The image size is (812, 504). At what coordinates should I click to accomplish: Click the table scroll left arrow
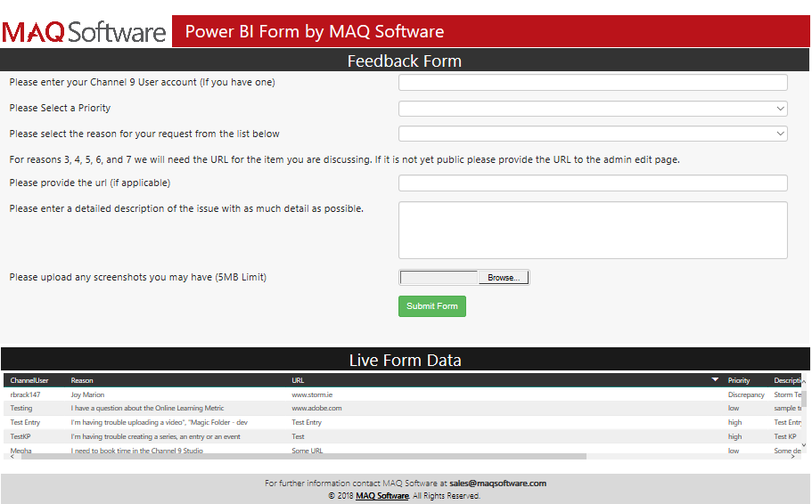pyautogui.click(x=12, y=457)
